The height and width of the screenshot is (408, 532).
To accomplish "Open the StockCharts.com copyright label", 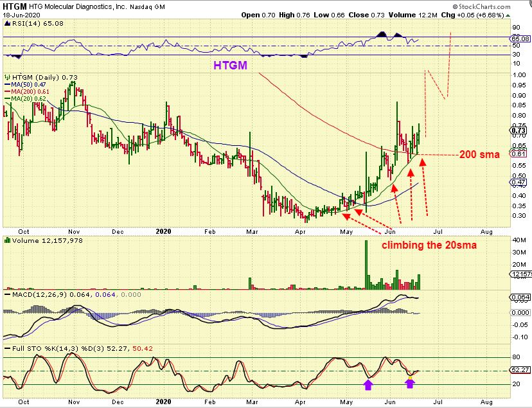I will click(x=481, y=6).
